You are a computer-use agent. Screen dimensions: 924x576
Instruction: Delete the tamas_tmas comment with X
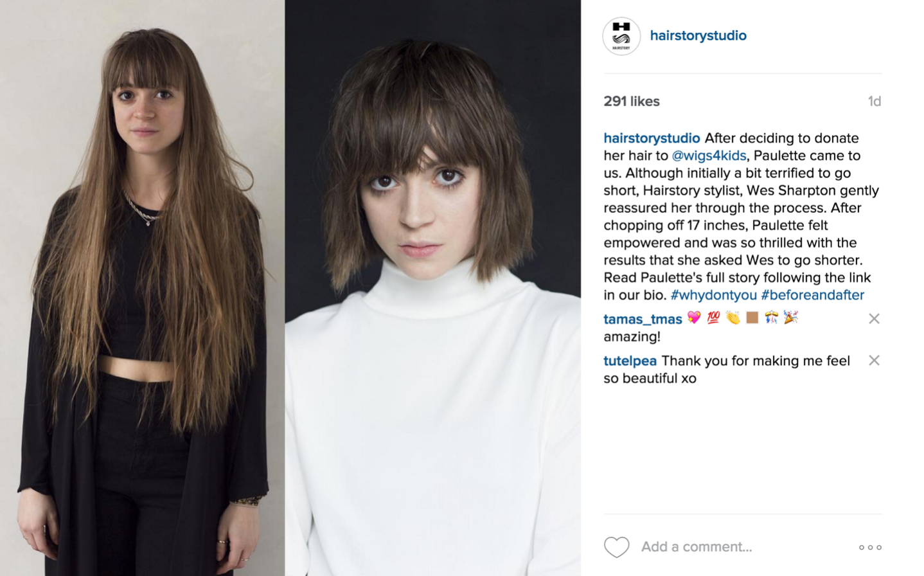coord(874,319)
